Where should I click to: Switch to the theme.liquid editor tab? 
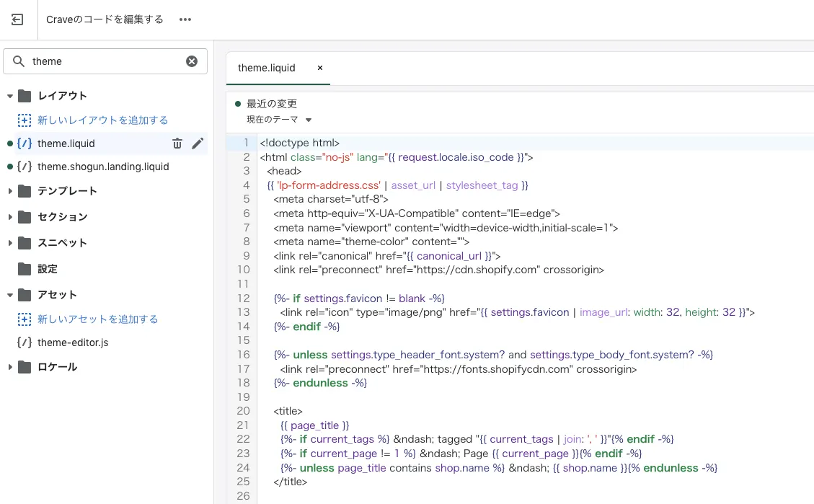tap(267, 68)
